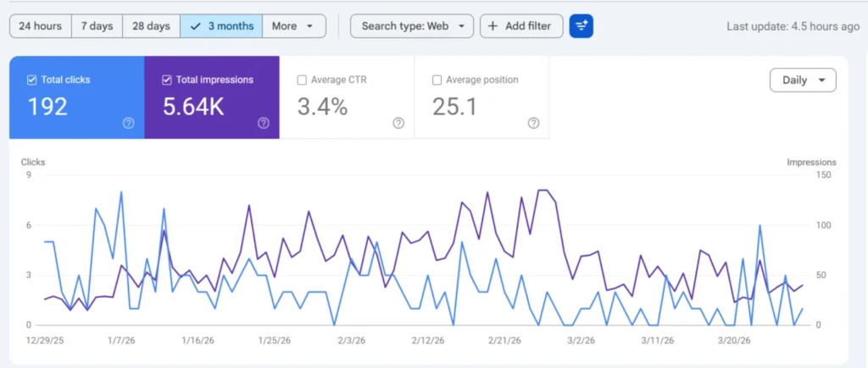This screenshot has height=368, width=868.
Task: Select the 24 hours date range
Action: pyautogui.click(x=40, y=26)
